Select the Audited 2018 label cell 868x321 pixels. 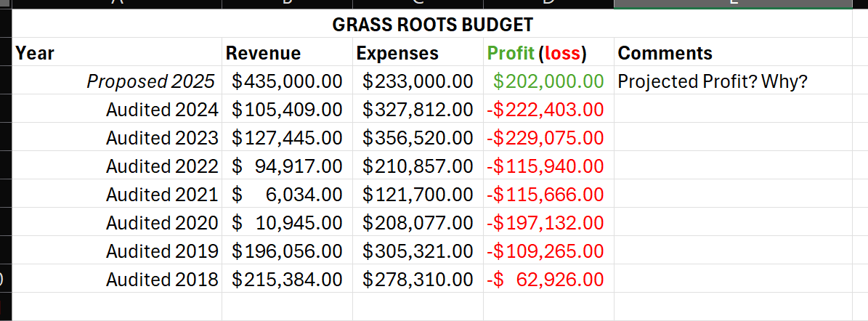162,280
